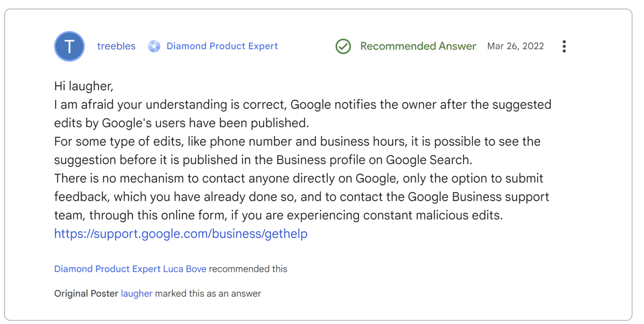Click the line starting "For some type of edits"
This screenshot has width=644, height=324.
click(297, 142)
